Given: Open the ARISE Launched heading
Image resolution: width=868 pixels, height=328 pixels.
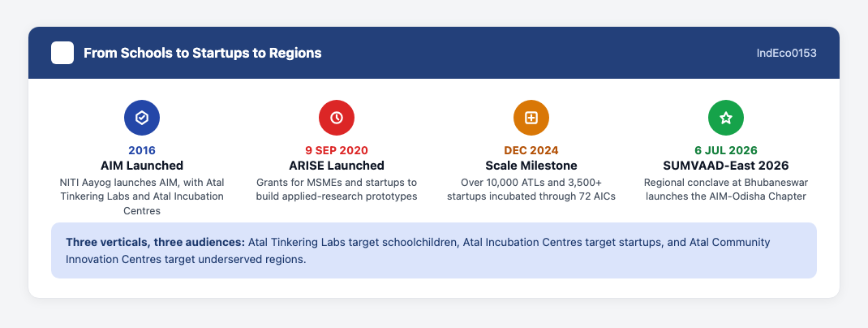Looking at the screenshot, I should pyautogui.click(x=337, y=165).
